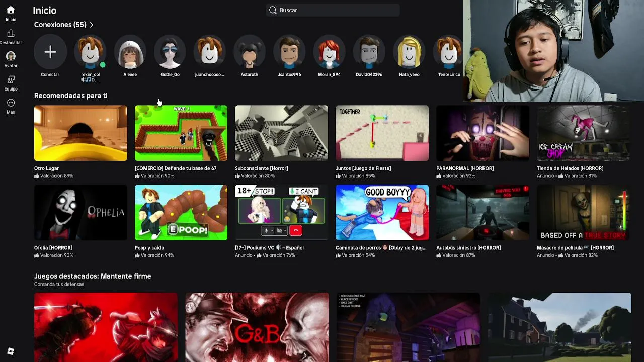Open Podiums VC Español game thumbnail

(x=281, y=213)
